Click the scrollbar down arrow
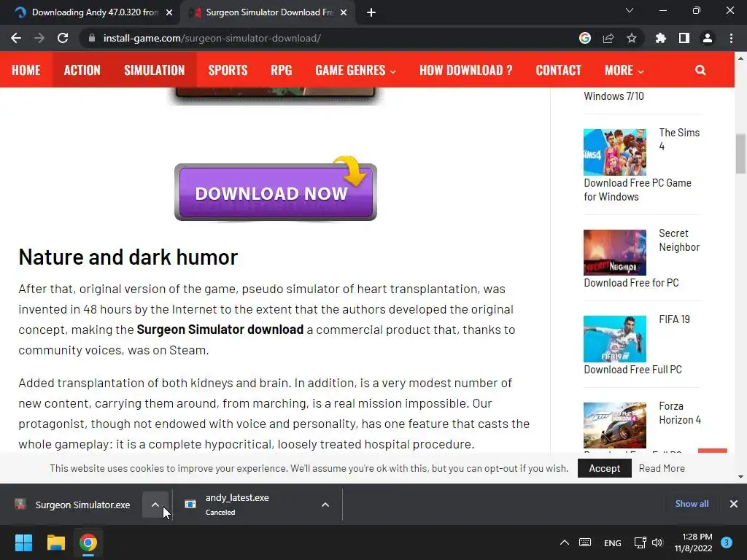747x560 pixels. [740, 477]
